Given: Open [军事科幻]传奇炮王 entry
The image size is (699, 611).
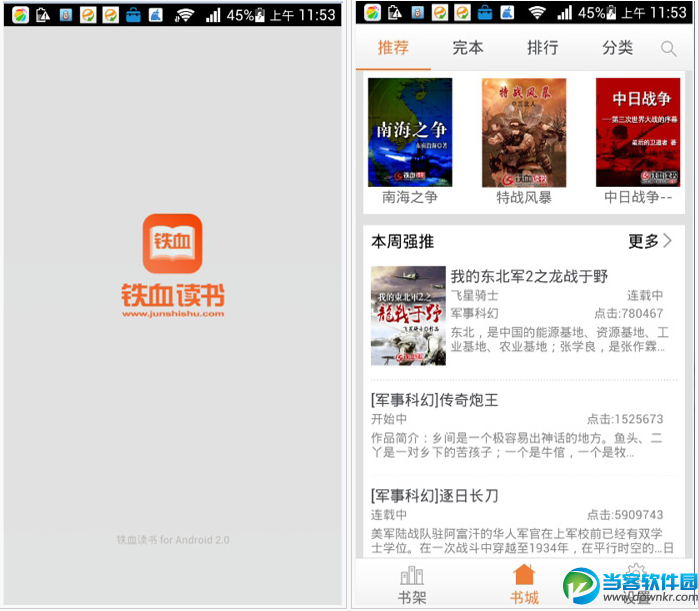Looking at the screenshot, I should [x=434, y=400].
